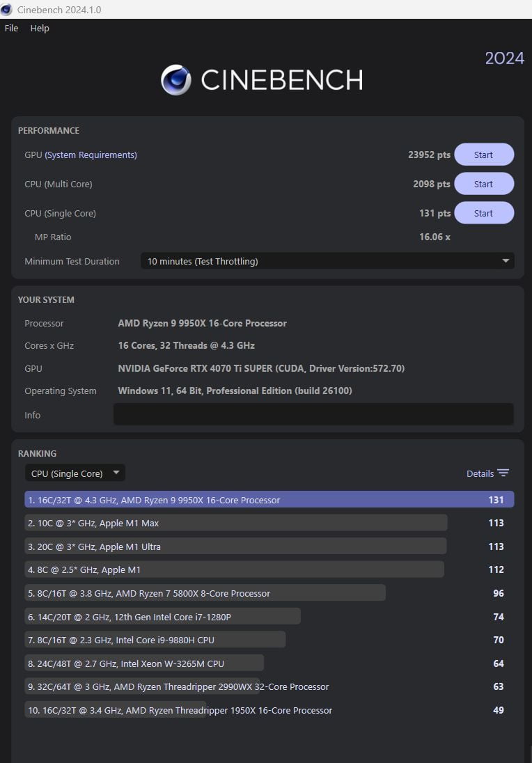Open the System Requirements link

91,155
